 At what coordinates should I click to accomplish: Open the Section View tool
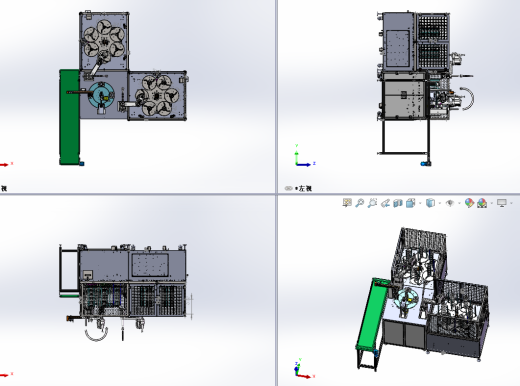click(x=398, y=203)
